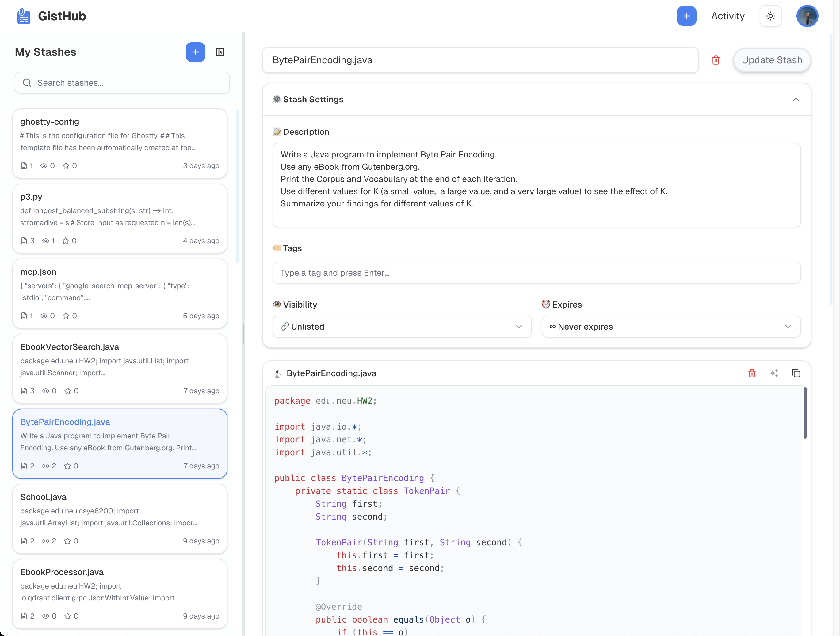Create a new stash with the blue plus icon
The width and height of the screenshot is (840, 636).
195,52
